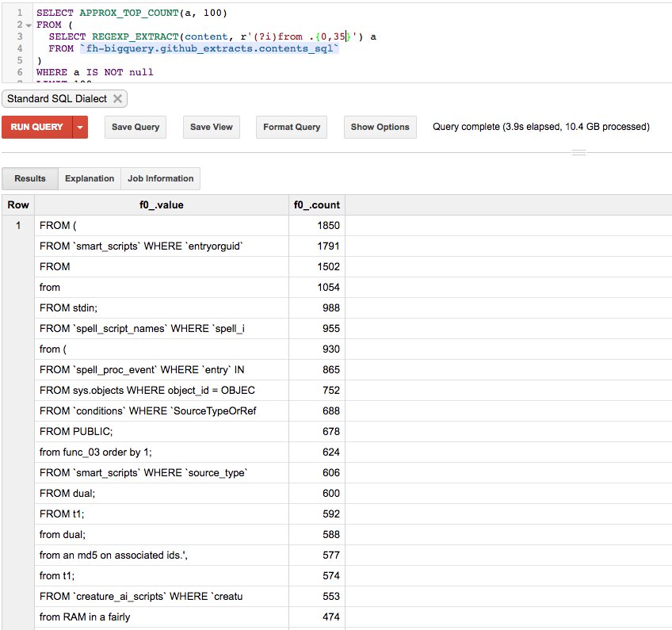672x630 pixels.
Task: Click Format Query button
Action: (x=292, y=128)
